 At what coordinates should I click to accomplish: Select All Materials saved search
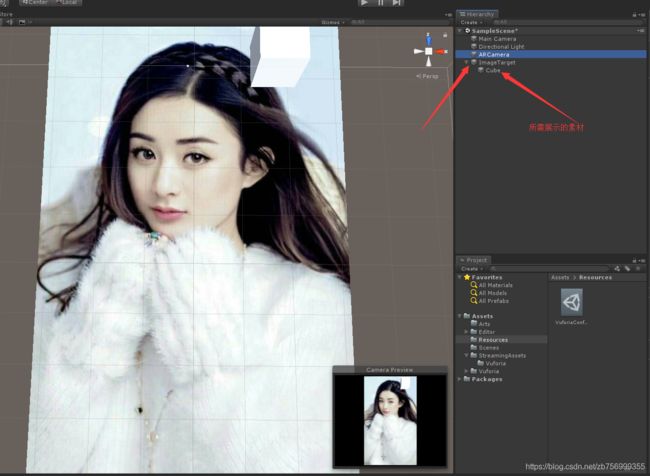[x=495, y=285]
